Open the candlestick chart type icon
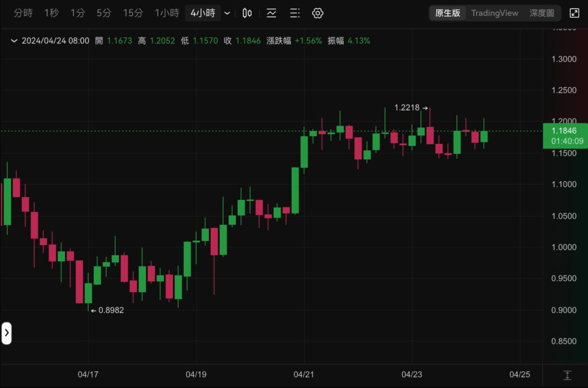Viewport: 588px width, 388px height. [x=247, y=13]
